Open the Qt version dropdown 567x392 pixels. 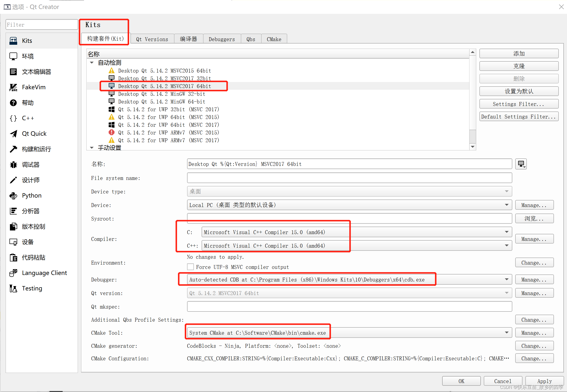click(349, 293)
